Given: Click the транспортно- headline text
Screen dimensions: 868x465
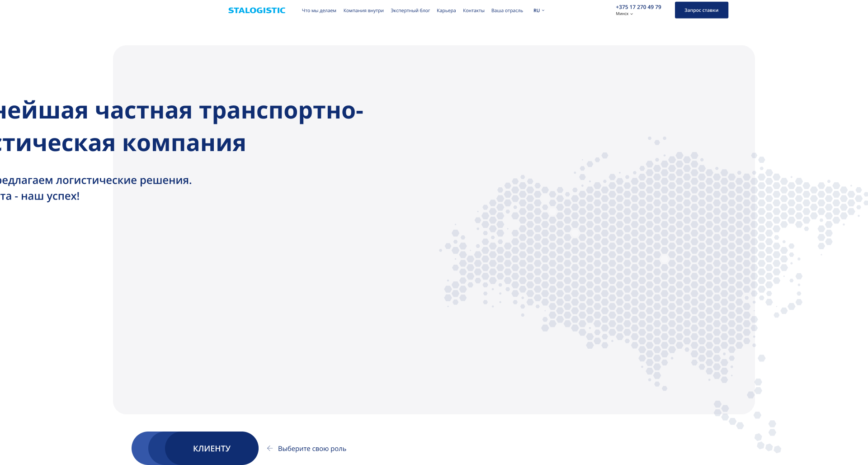Looking at the screenshot, I should (281, 111).
